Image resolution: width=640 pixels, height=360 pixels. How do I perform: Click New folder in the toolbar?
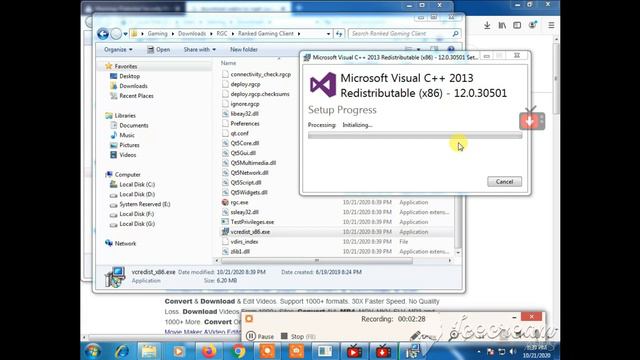click(244, 49)
